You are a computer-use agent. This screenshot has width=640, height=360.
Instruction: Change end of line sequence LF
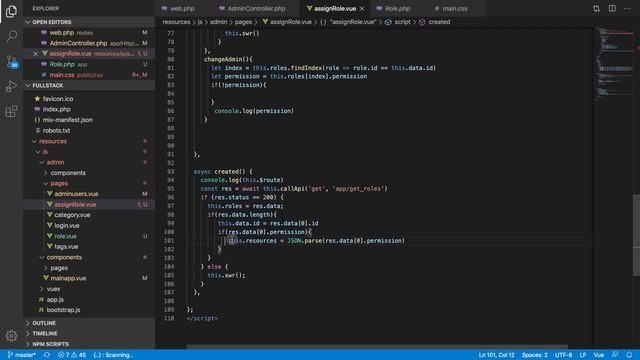583,355
